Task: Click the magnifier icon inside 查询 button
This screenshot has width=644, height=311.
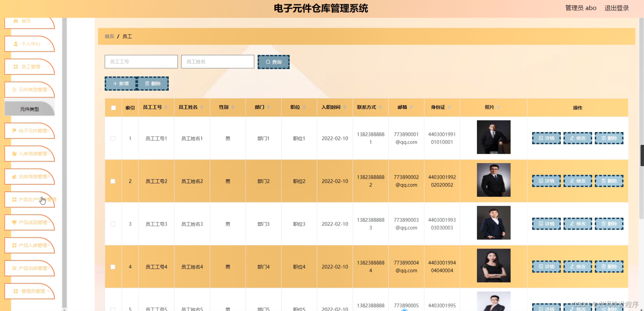Action: tap(268, 62)
